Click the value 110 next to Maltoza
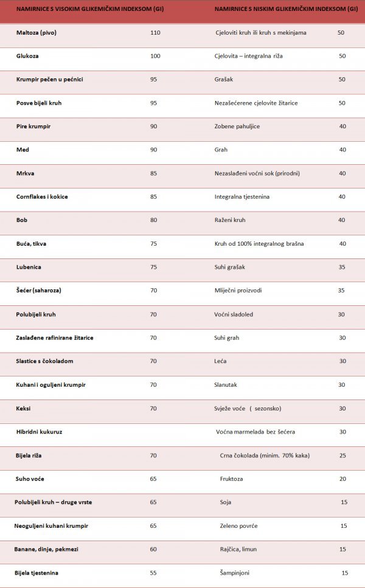The image size is (365, 588). click(x=155, y=33)
